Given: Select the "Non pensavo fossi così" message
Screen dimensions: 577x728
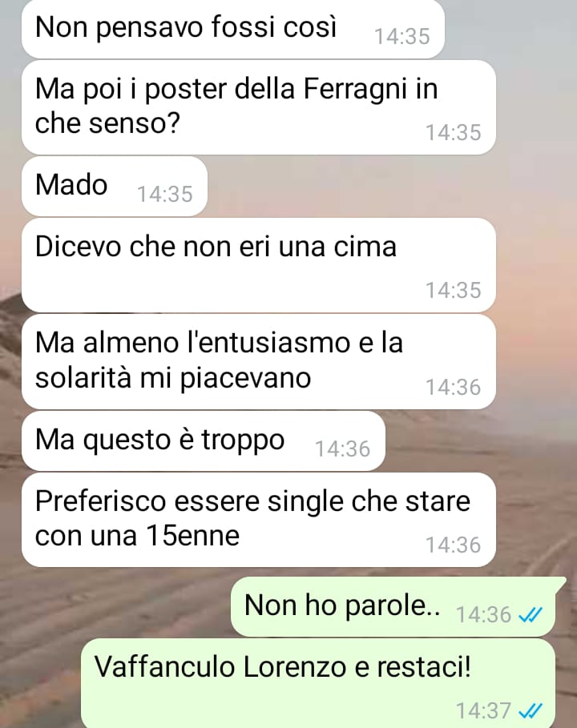Looking at the screenshot, I should pyautogui.click(x=233, y=29).
